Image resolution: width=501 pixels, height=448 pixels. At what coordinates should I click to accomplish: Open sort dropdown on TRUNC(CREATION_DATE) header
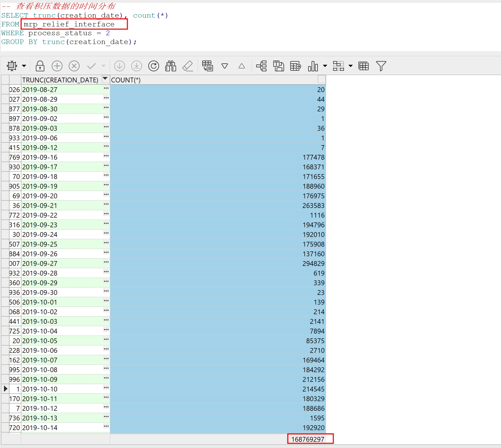click(105, 79)
